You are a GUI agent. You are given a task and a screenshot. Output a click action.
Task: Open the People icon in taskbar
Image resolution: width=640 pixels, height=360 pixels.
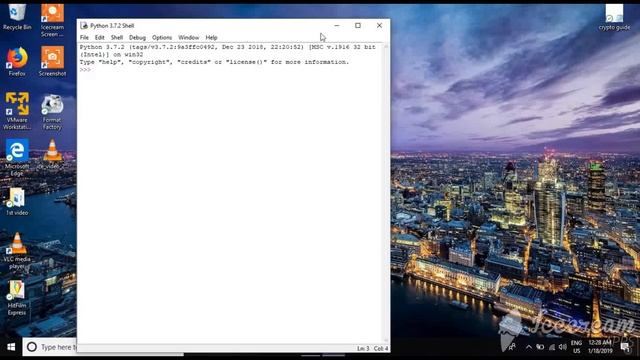coord(512,347)
